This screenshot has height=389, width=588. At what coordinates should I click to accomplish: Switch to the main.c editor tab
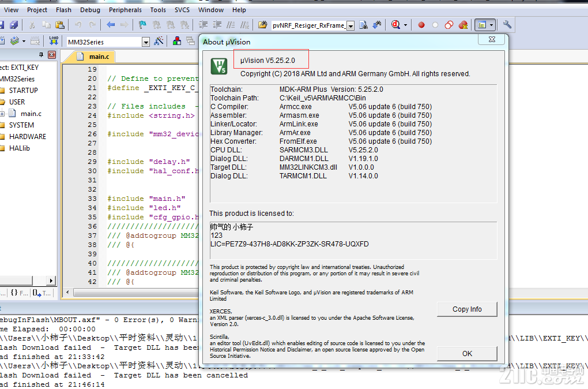(x=94, y=57)
